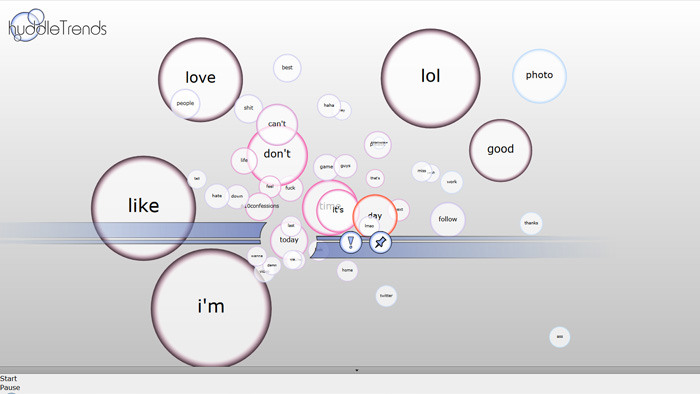The height and width of the screenshot is (394, 700).
Task: Select the "don't" bubble
Action: pyautogui.click(x=277, y=154)
